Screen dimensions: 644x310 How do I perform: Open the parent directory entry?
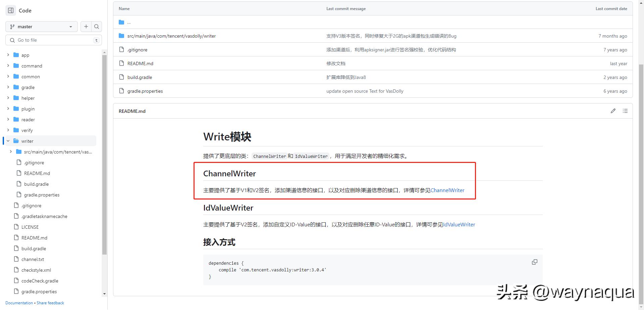point(129,22)
